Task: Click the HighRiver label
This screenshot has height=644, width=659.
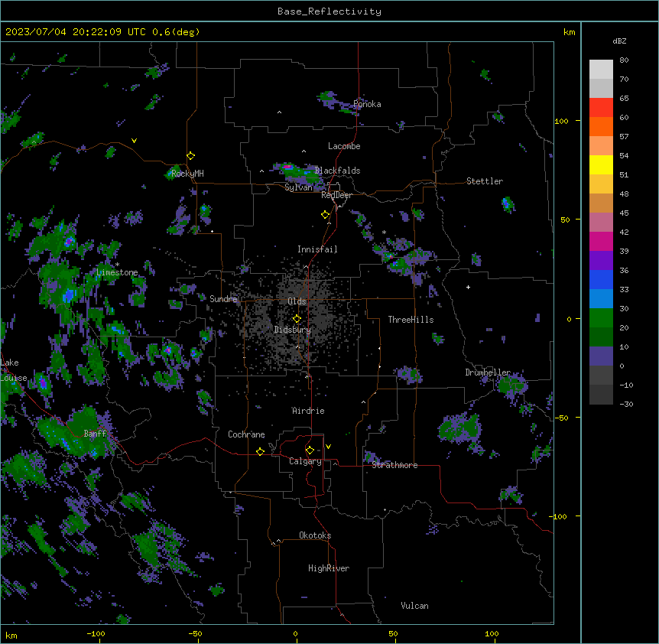Action: pyautogui.click(x=329, y=568)
